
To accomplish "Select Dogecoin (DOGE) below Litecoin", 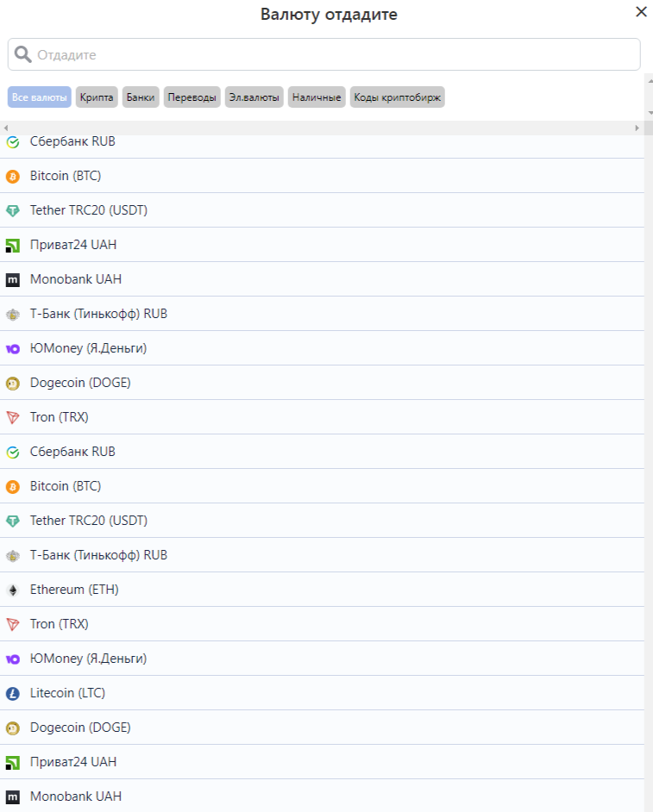I will click(x=322, y=728).
